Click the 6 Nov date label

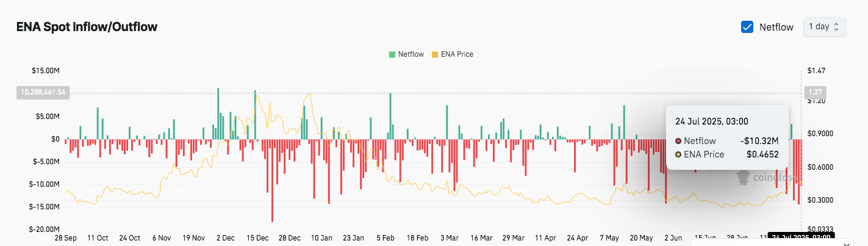[162, 237]
